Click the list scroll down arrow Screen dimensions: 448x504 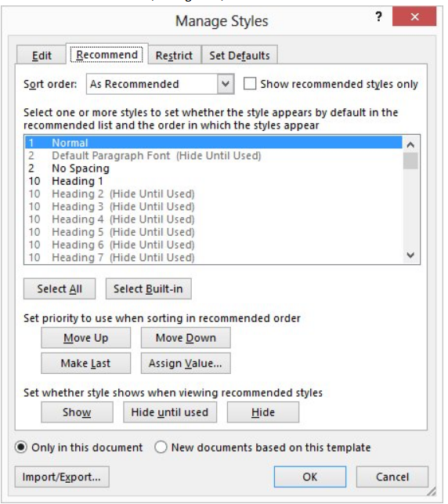point(410,256)
